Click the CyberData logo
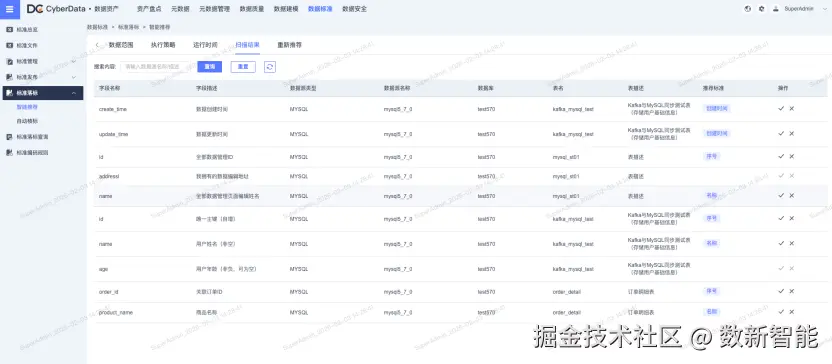 pos(55,8)
